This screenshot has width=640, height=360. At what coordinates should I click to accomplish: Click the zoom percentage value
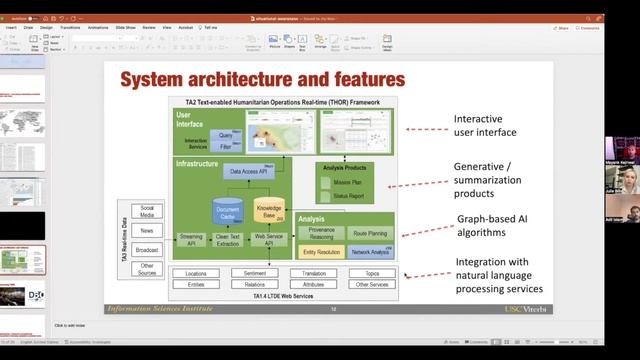(x=583, y=342)
